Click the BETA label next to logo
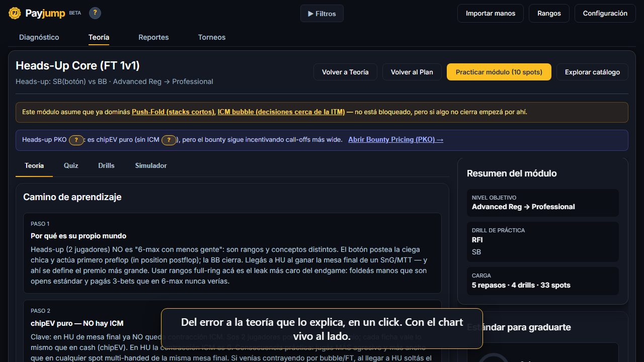 [75, 13]
